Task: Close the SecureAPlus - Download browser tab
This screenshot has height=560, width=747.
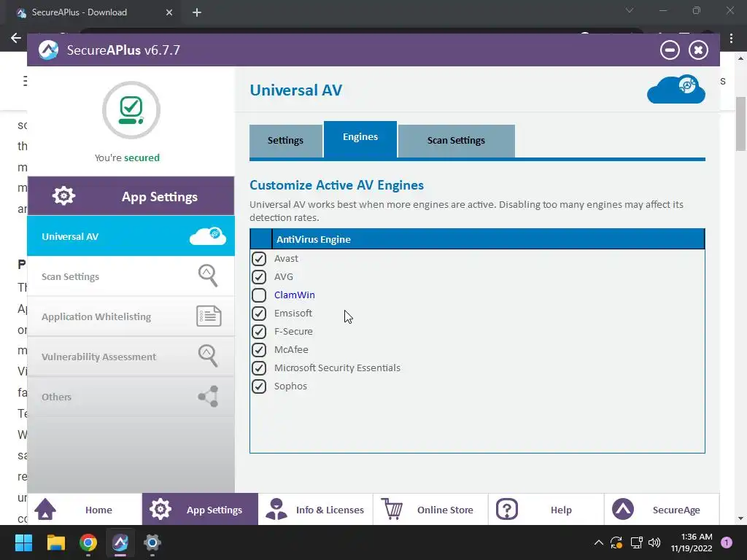Action: pos(169,12)
